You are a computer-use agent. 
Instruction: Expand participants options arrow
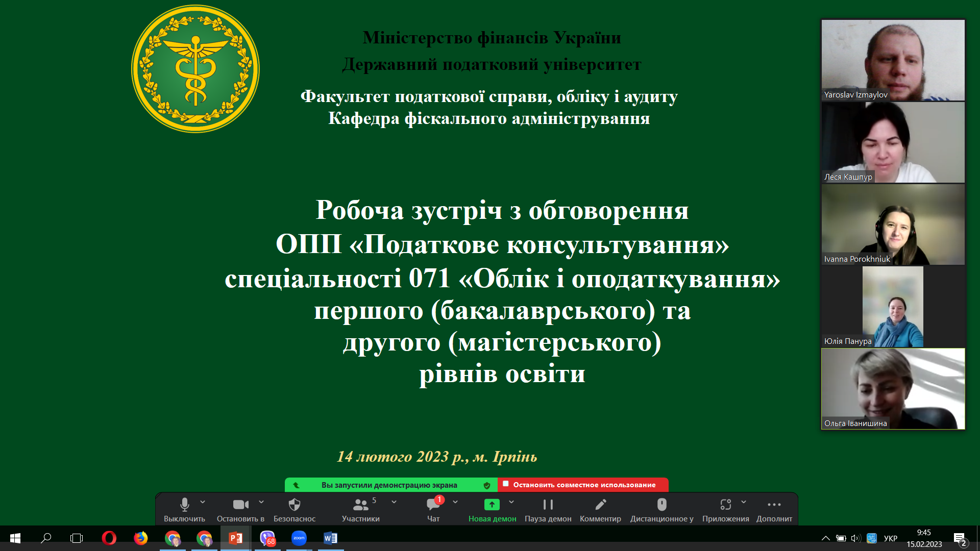tap(394, 502)
